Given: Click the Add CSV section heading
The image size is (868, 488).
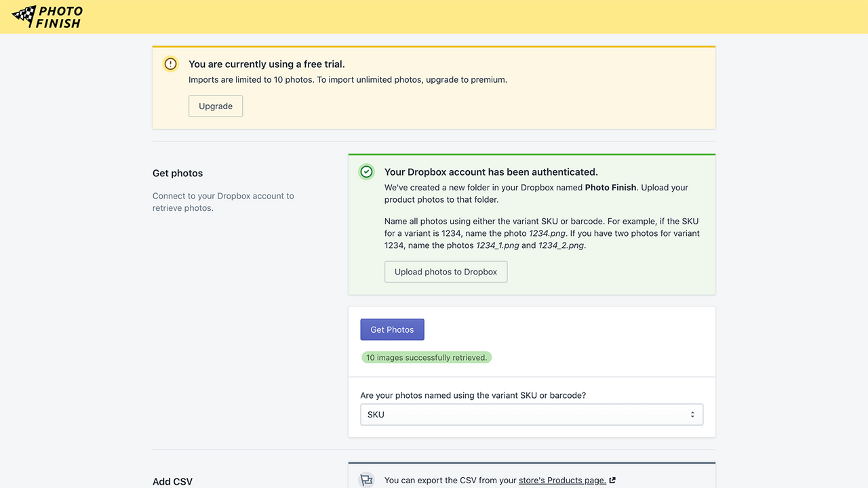Looking at the screenshot, I should coord(172,481).
